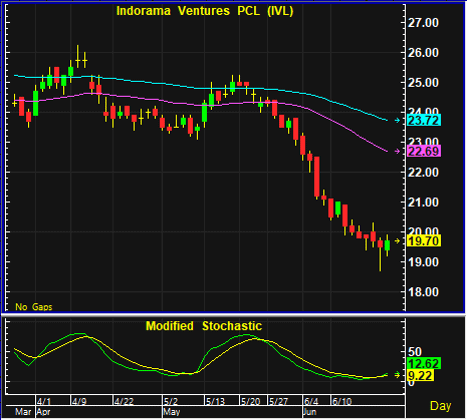Select the 5/20 date marker
467x420 pixels.
click(250, 401)
